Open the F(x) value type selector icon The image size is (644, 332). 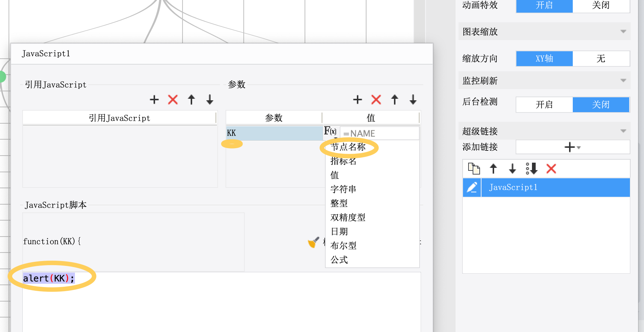(x=330, y=132)
